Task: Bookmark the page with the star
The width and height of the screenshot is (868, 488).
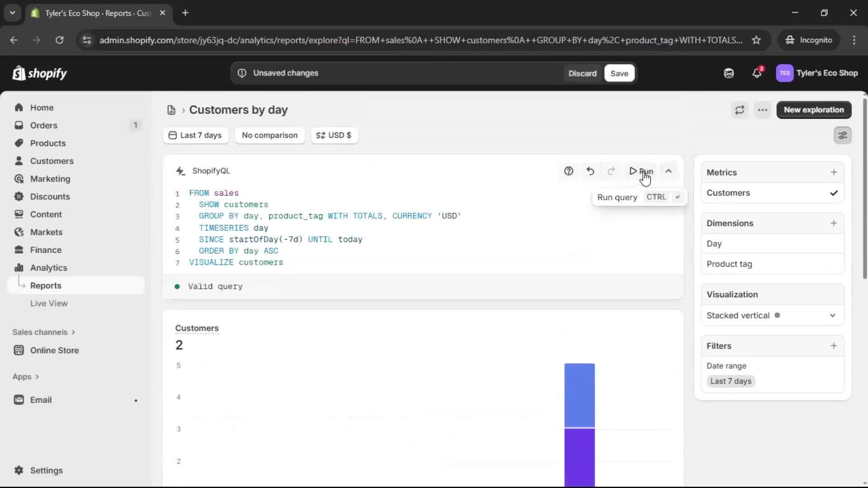Action: [756, 40]
